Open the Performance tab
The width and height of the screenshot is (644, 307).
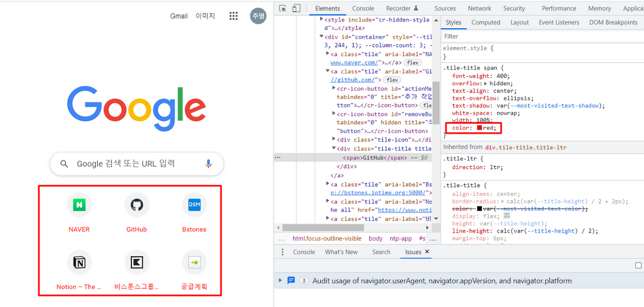coord(559,9)
